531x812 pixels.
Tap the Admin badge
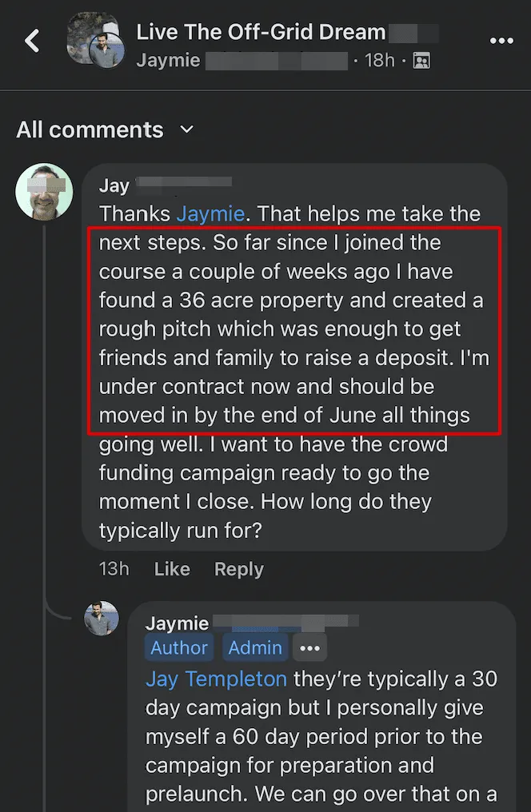click(x=255, y=648)
